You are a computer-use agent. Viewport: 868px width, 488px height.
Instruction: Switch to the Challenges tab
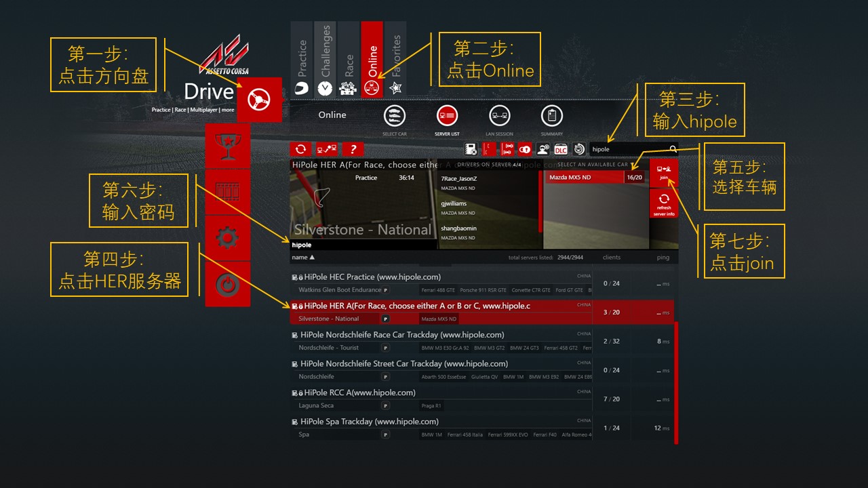[325, 60]
